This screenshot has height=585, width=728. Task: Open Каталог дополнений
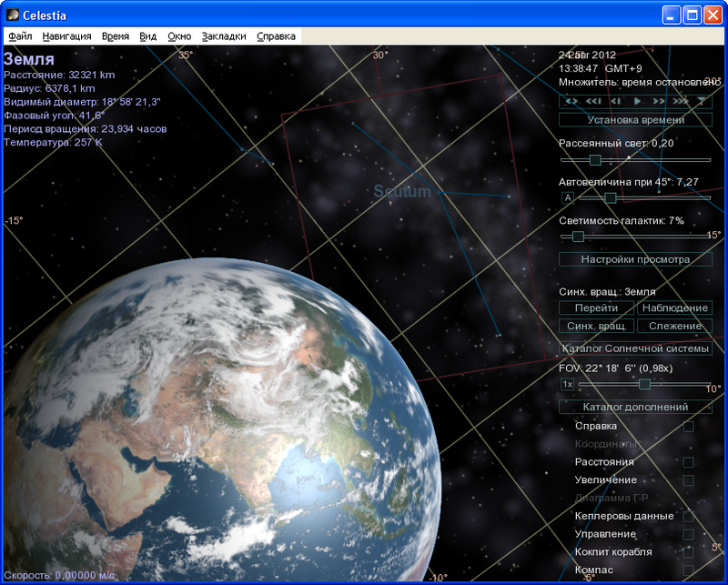(635, 408)
